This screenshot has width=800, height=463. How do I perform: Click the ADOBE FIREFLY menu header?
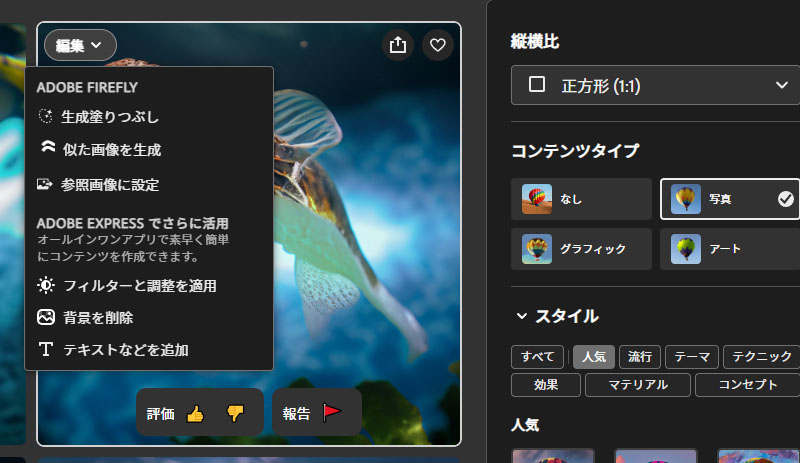(87, 88)
